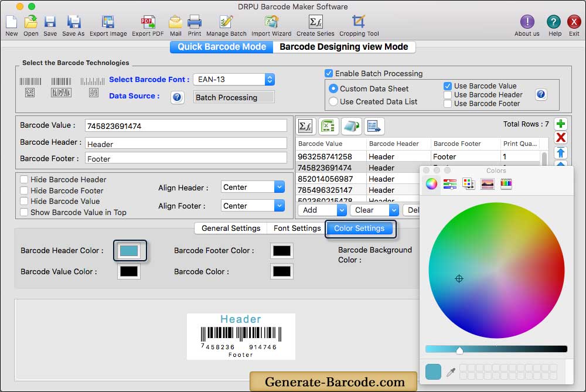Select color palettes tab in Colors panel
586x392 pixels.
tap(468, 184)
